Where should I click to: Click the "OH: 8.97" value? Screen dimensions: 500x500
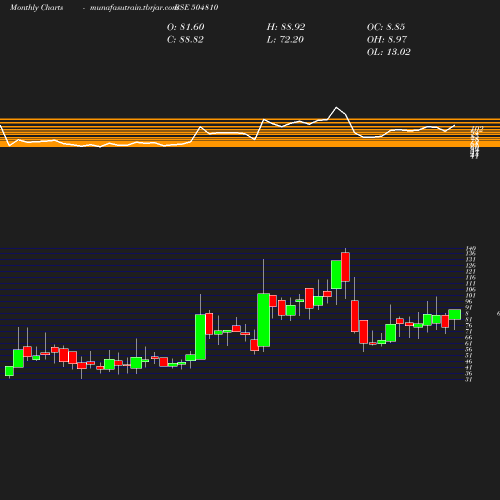pos(387,39)
